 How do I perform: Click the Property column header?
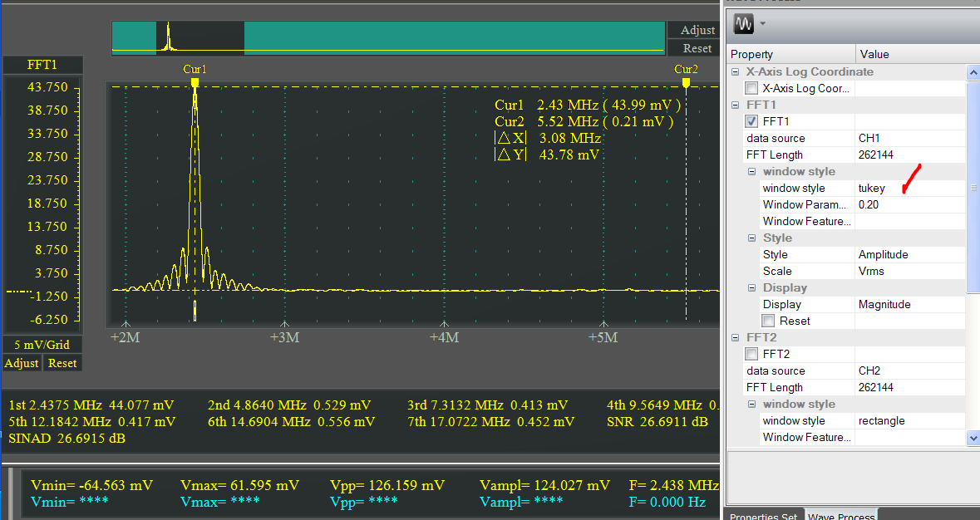point(791,54)
